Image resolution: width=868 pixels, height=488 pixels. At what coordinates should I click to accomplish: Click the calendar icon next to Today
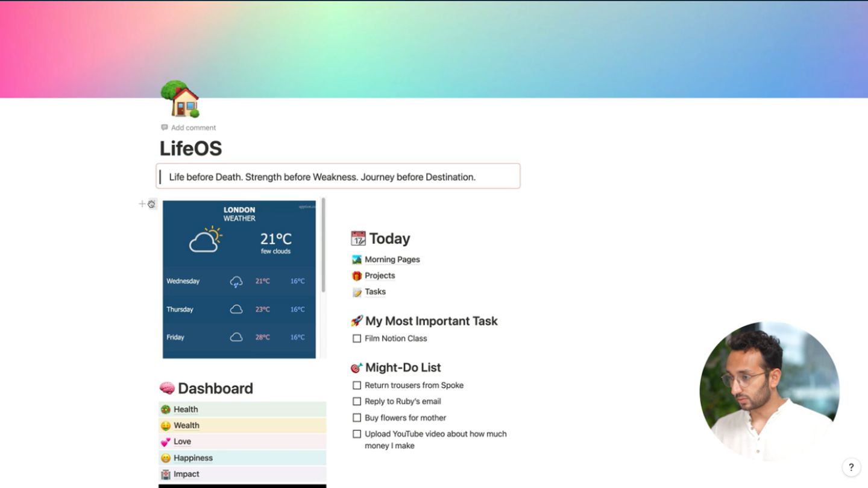358,238
